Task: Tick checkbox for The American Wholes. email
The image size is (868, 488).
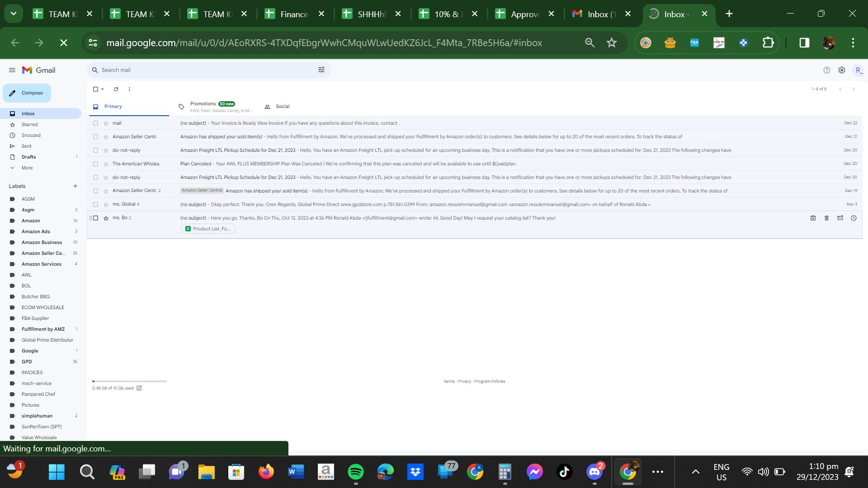Action: coord(95,164)
